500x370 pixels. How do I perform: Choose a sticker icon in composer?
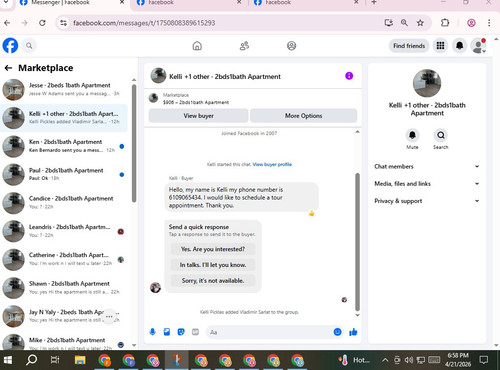point(181,332)
